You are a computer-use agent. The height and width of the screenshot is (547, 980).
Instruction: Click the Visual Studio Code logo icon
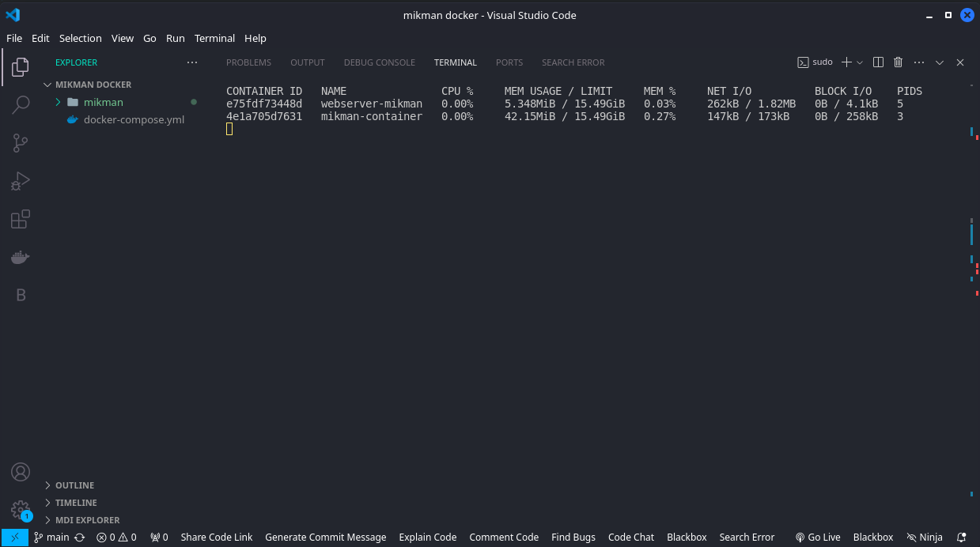coord(13,15)
